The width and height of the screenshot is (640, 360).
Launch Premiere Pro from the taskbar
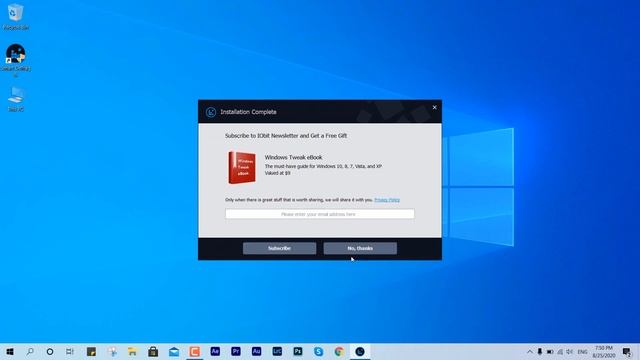[236, 351]
